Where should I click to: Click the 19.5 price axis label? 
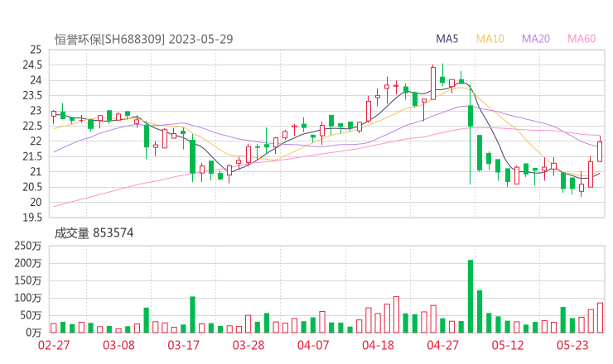click(32, 218)
